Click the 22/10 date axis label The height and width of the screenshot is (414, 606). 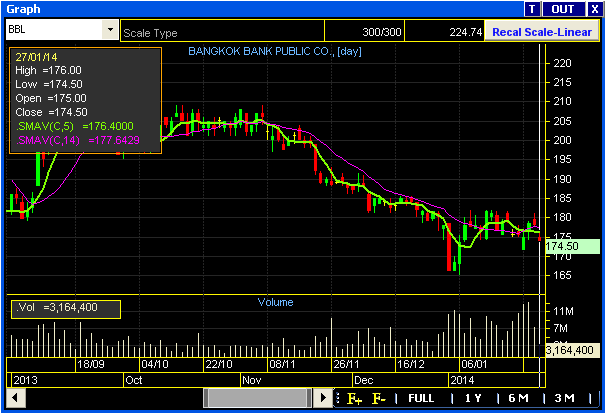[219, 364]
